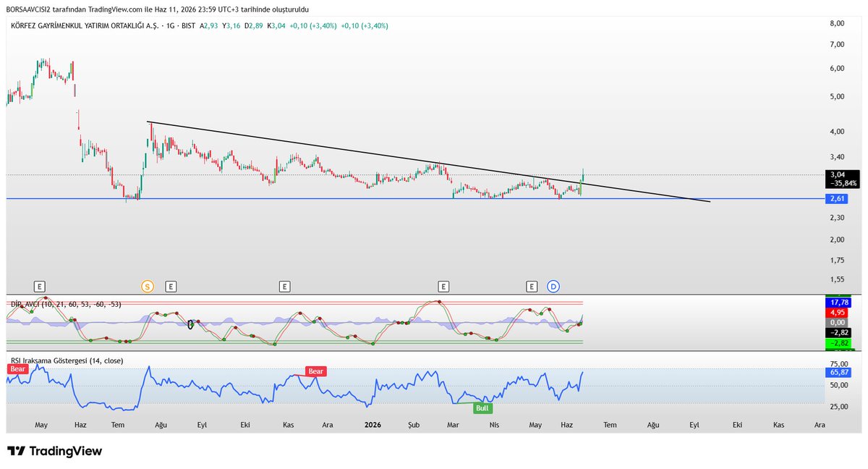Click the black −2,82 indicator value label
The width and height of the screenshot is (868, 469).
click(x=839, y=332)
